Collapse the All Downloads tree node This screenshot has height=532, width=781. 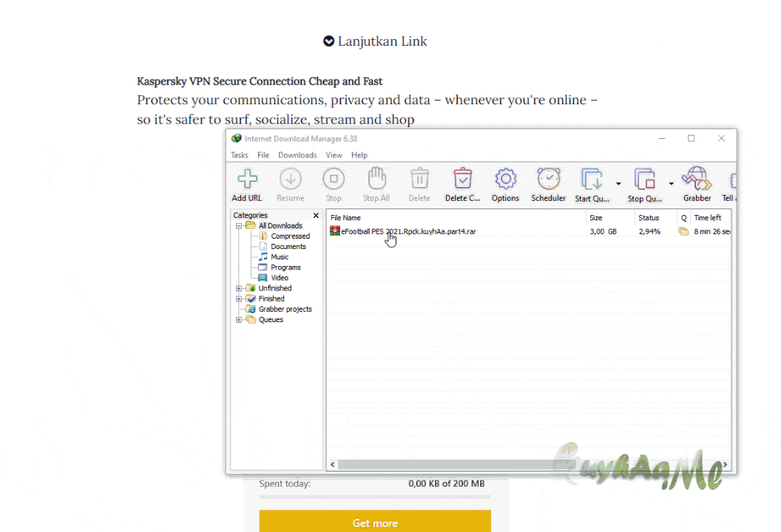(x=239, y=226)
